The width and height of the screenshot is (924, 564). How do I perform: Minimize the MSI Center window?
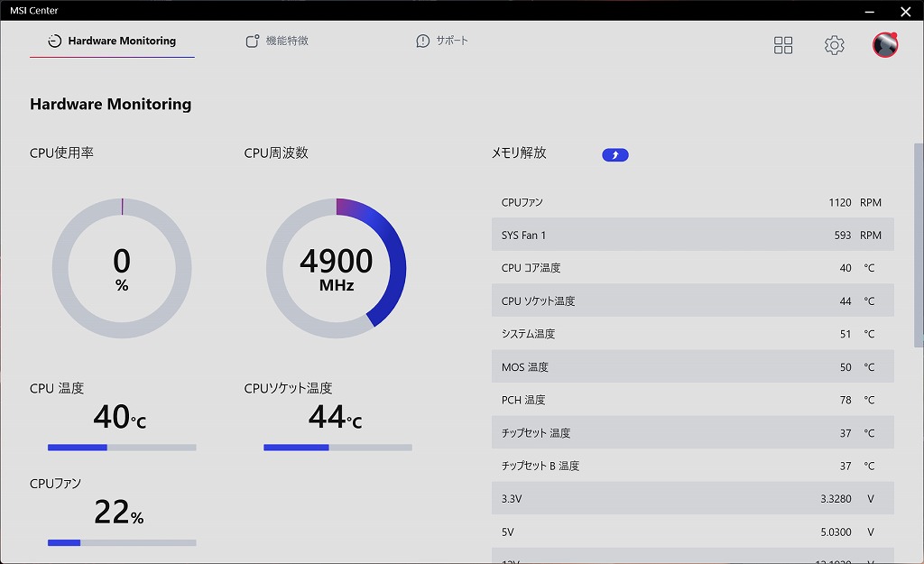coord(869,11)
